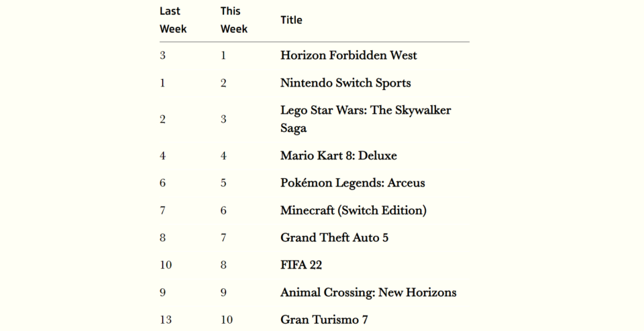The image size is (644, 331).
Task: Click last week rank 13 for Gran Turismo
Action: click(x=166, y=320)
